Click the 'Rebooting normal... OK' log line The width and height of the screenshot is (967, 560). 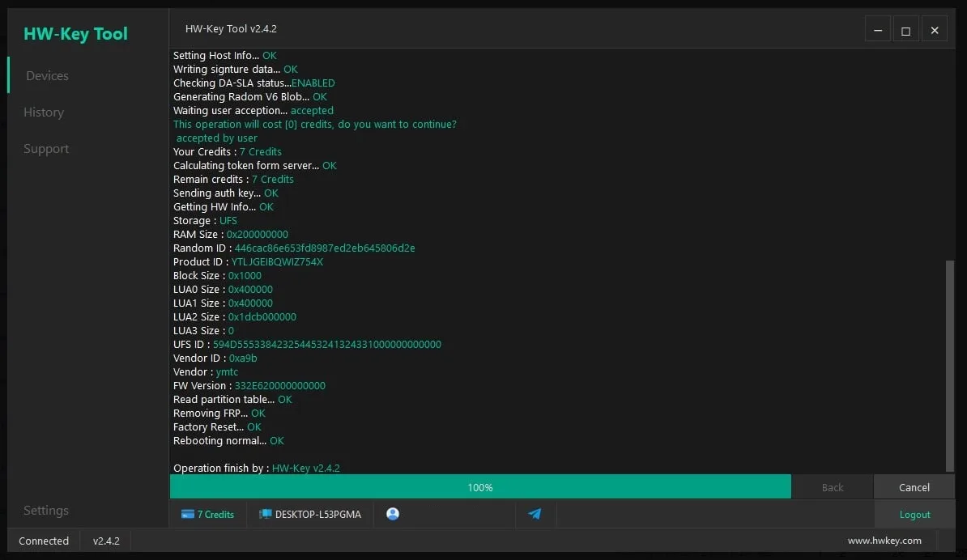[228, 441]
